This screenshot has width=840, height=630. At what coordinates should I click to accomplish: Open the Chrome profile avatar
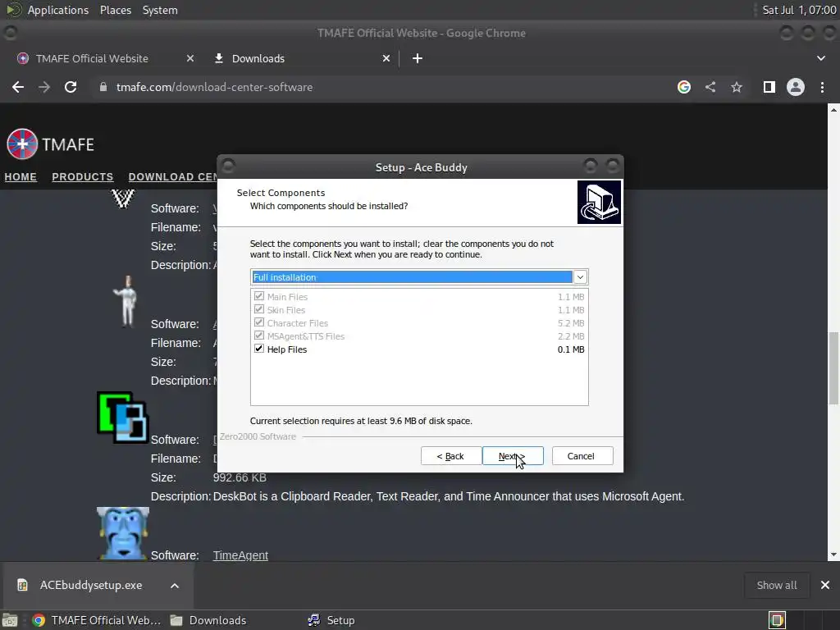[x=796, y=87]
